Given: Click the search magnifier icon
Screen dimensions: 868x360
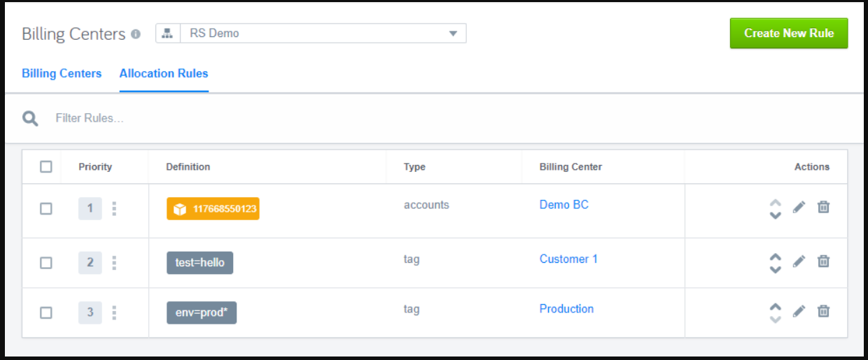Looking at the screenshot, I should point(30,118).
